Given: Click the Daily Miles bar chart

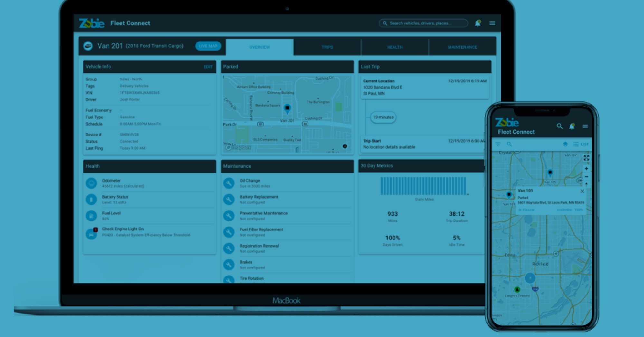Looking at the screenshot, I should 424,186.
